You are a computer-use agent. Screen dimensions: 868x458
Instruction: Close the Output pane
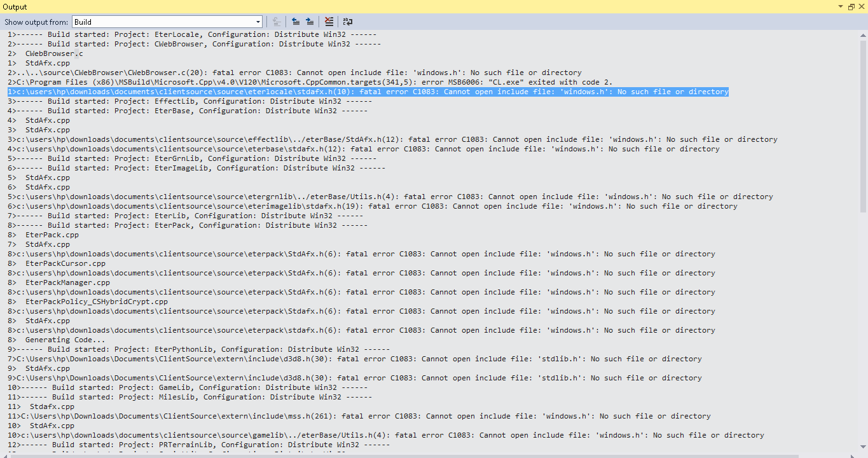click(861, 6)
